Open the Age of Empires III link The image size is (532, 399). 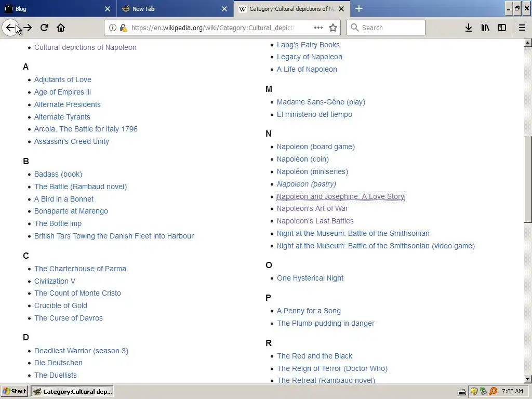tap(62, 92)
